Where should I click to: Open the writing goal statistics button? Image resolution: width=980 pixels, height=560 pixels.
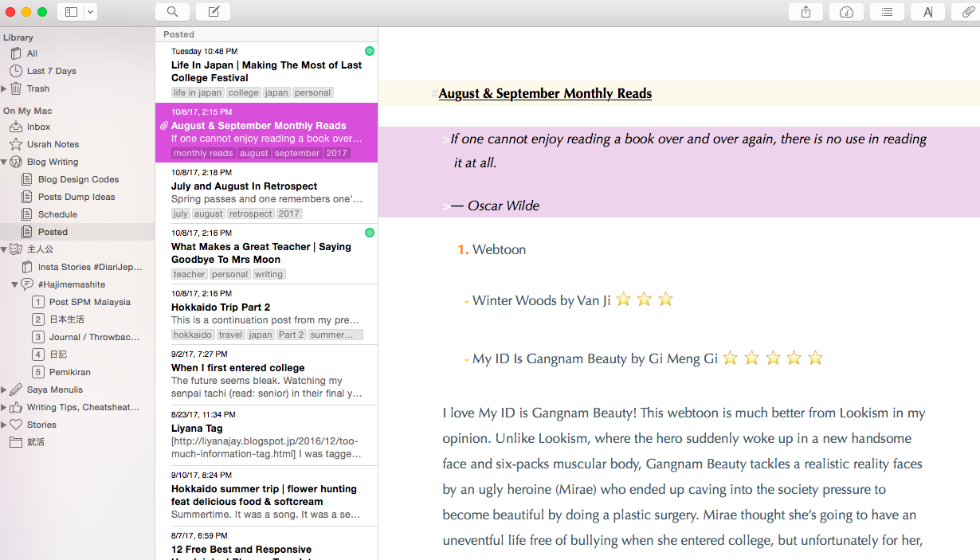846,12
